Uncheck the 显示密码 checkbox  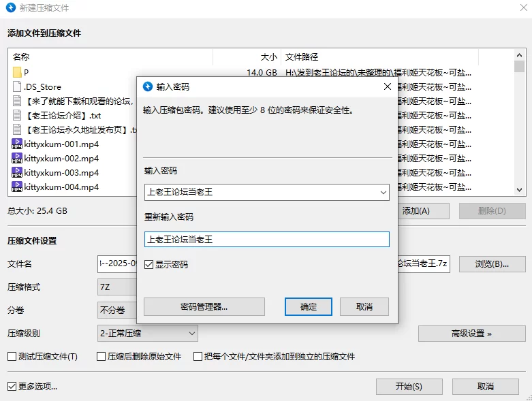pos(149,264)
